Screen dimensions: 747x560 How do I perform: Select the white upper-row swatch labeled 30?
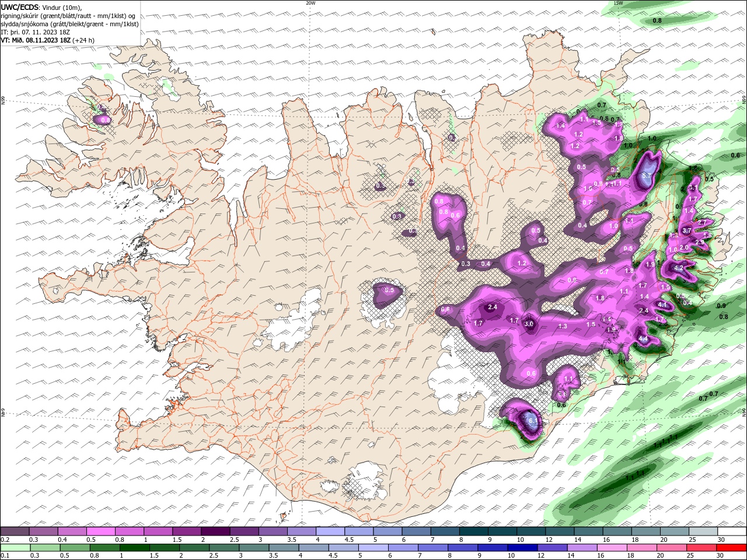point(732,531)
